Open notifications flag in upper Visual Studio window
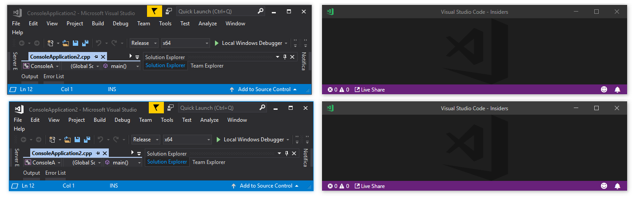Viewport: 644px width, 200px height. [155, 11]
